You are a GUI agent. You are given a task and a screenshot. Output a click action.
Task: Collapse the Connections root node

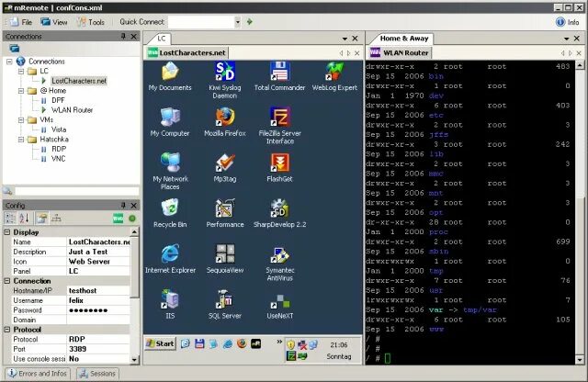coord(9,62)
